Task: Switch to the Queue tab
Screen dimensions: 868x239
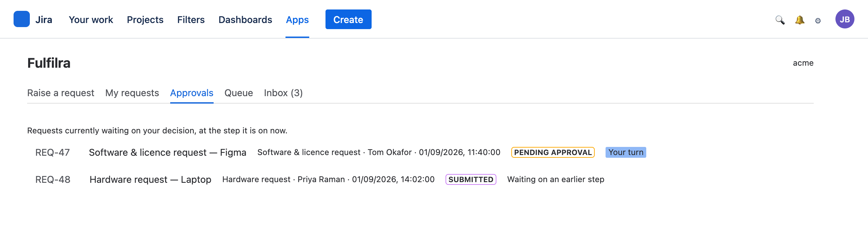Action: [239, 93]
